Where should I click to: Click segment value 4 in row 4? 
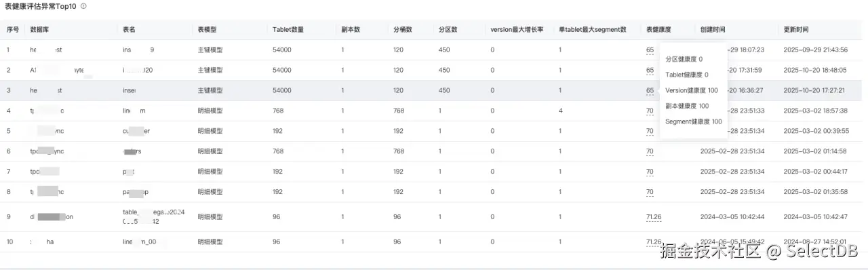click(x=561, y=111)
